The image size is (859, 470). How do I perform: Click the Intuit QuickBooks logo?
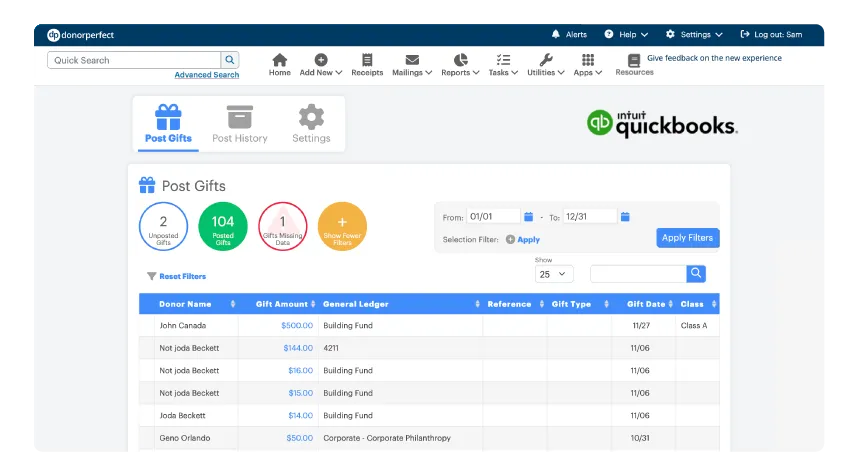[x=662, y=124]
